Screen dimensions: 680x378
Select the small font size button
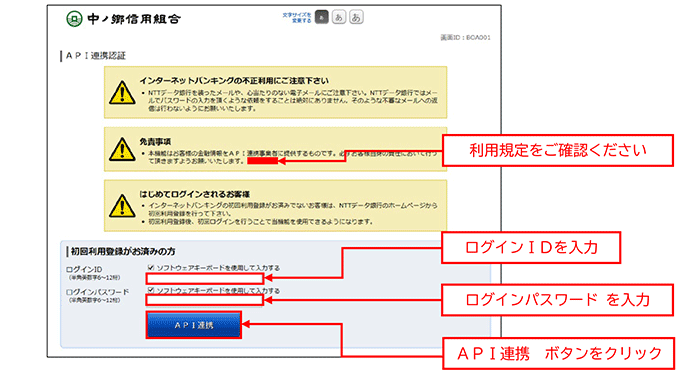(x=321, y=17)
